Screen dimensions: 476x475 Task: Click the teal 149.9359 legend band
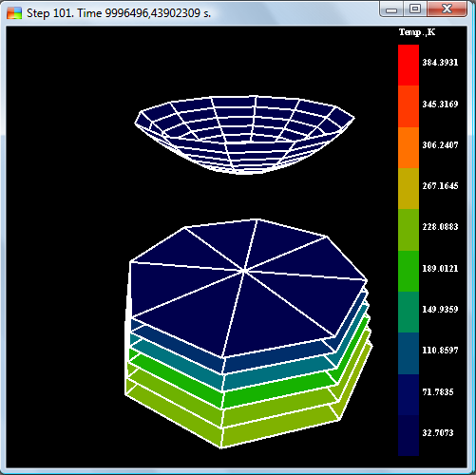pos(409,313)
